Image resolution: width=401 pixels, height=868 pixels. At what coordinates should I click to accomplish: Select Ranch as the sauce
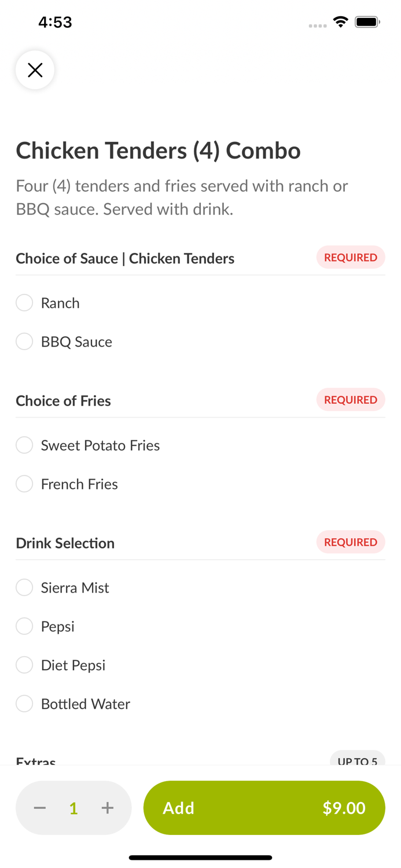(24, 303)
